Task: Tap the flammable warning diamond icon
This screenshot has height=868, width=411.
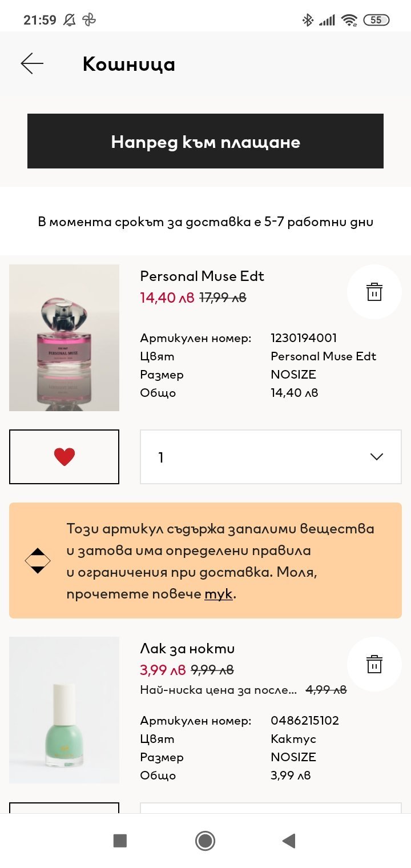Action: coord(38,561)
